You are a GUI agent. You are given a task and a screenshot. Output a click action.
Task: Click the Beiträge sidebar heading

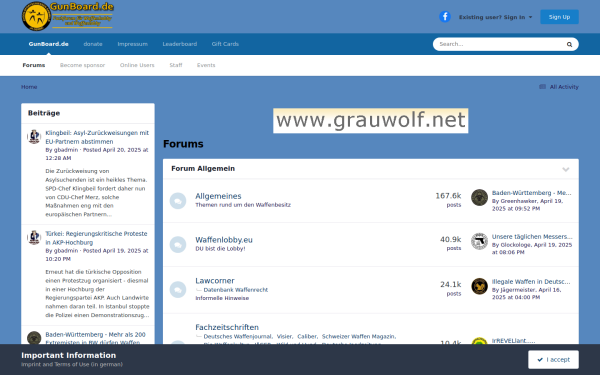pos(44,113)
